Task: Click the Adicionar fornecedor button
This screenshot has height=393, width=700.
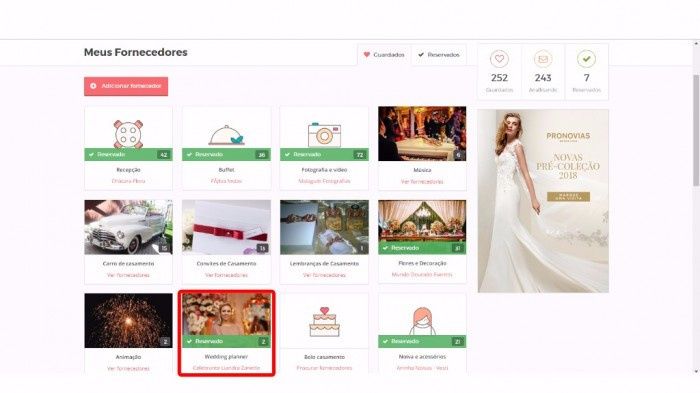Action: [126, 86]
